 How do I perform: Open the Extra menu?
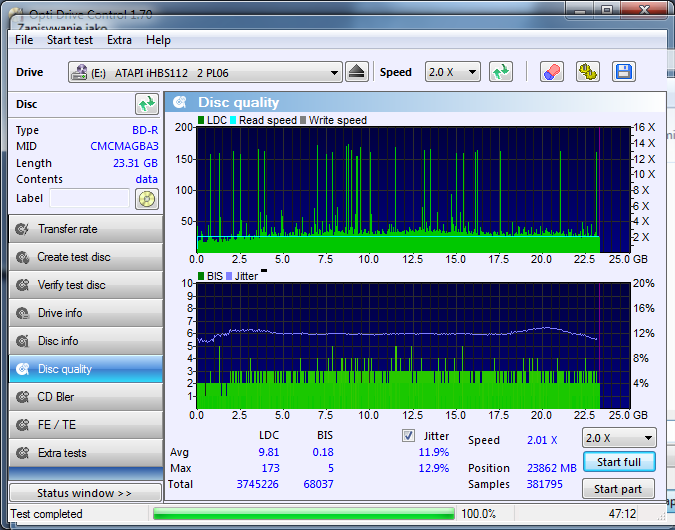[119, 40]
